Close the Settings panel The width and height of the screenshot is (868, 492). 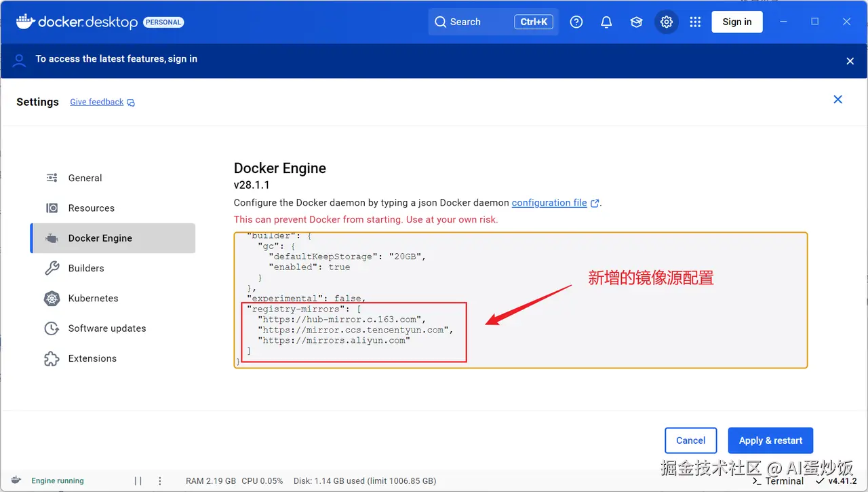(x=838, y=99)
